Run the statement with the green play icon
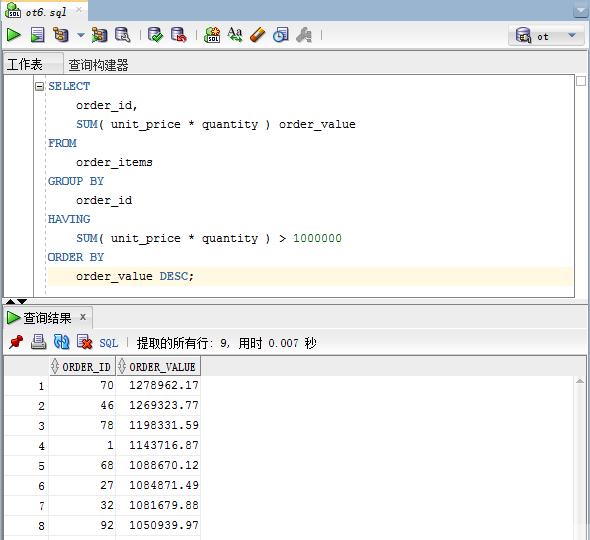The height and width of the screenshot is (540, 590). coord(14,35)
